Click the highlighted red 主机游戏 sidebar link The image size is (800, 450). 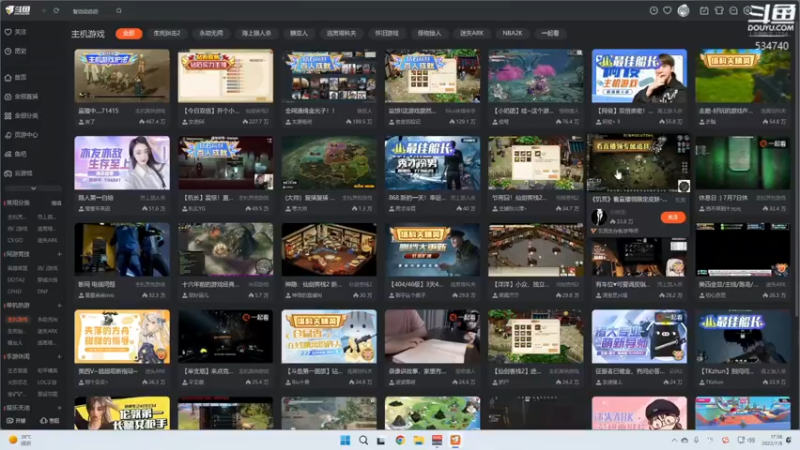tap(17, 319)
